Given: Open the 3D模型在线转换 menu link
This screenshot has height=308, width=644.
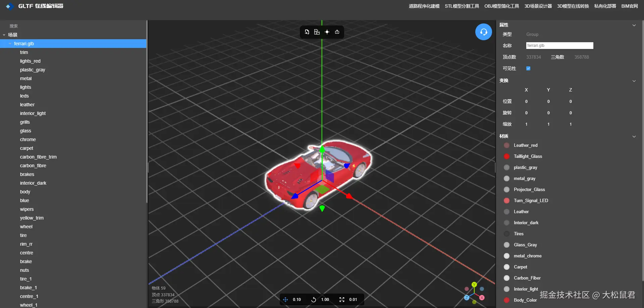Looking at the screenshot, I should pyautogui.click(x=573, y=6).
